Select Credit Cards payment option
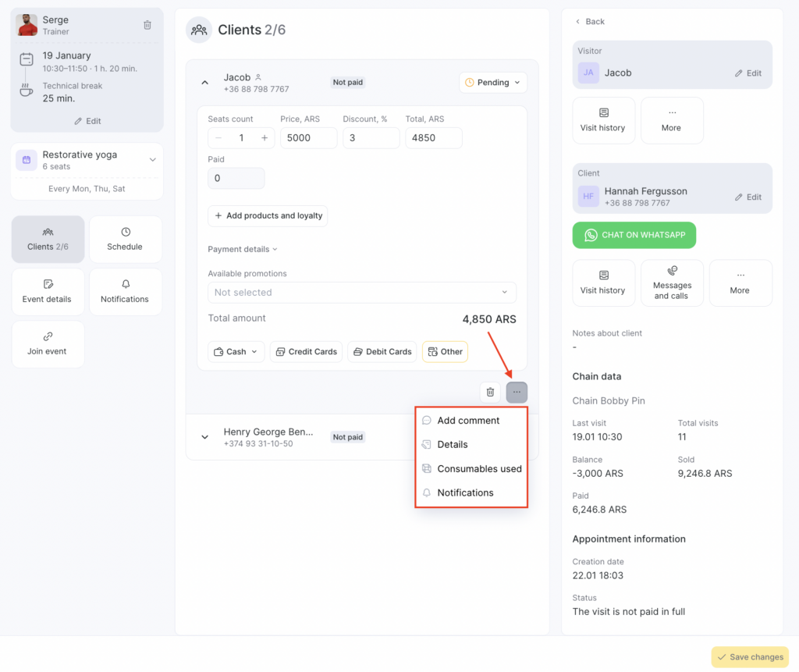This screenshot has width=799, height=672. [306, 352]
